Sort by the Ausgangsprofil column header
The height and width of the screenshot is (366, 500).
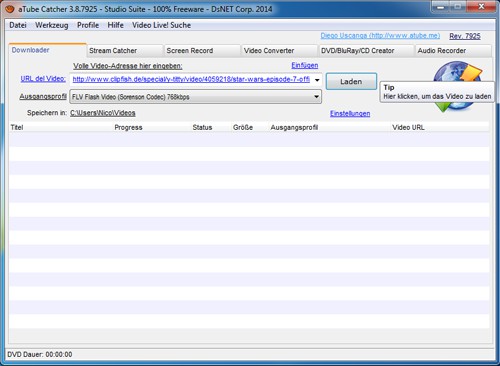pos(329,127)
